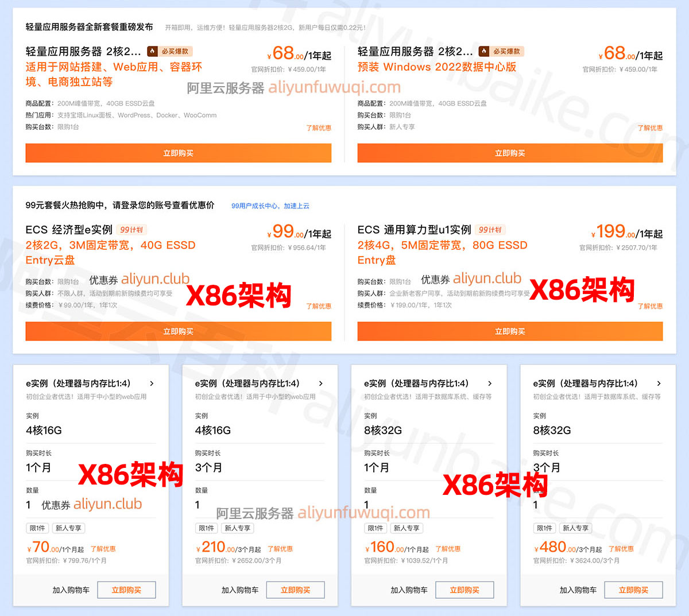Click 了解优惠 on the ECS 经济型e实例 card
Screen dimensions: 689x616
click(x=319, y=306)
